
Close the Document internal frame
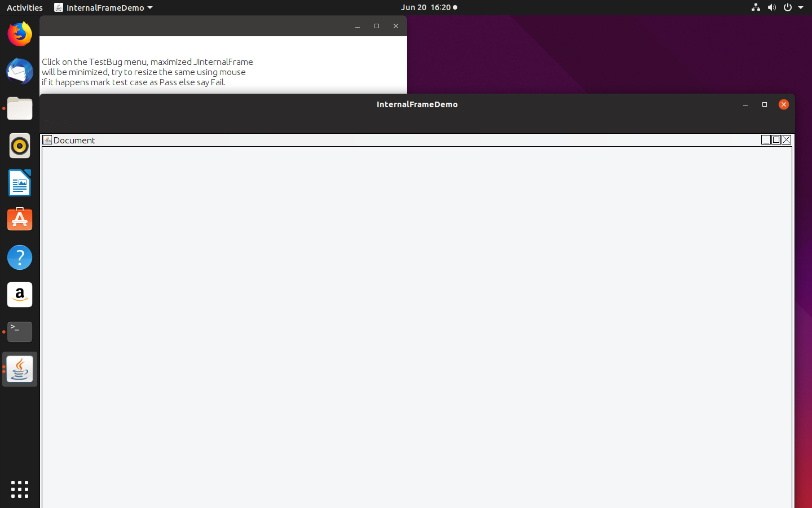787,140
